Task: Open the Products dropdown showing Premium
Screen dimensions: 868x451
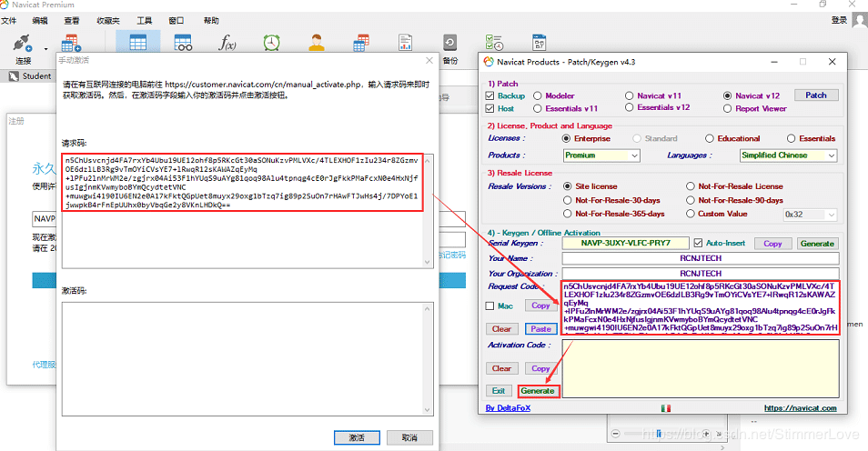Action: (601, 155)
